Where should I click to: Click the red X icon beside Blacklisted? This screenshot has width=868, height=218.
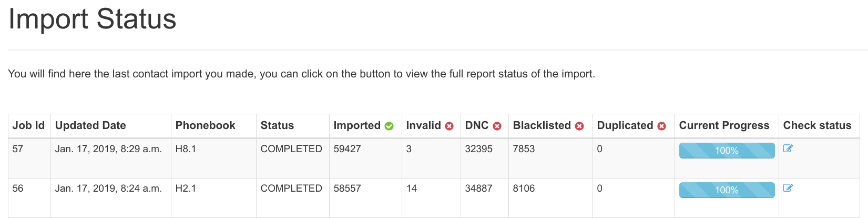(x=579, y=126)
